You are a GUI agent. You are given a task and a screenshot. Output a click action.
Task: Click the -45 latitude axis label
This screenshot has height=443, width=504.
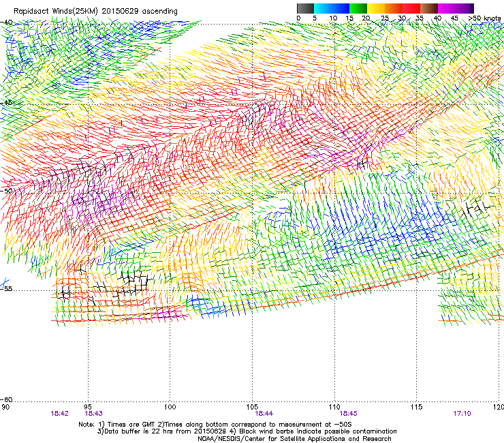[x=6, y=103]
